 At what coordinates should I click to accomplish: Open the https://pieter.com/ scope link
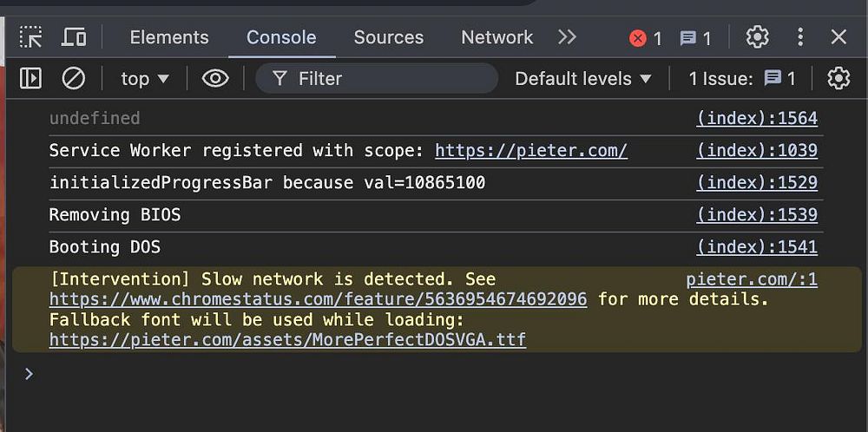[530, 150]
